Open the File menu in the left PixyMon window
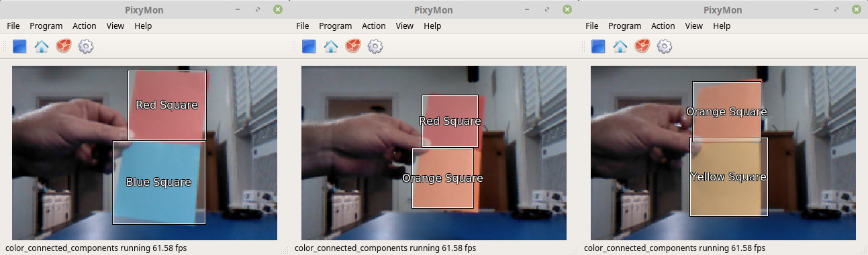Image resolution: width=868 pixels, height=255 pixels. [13, 25]
